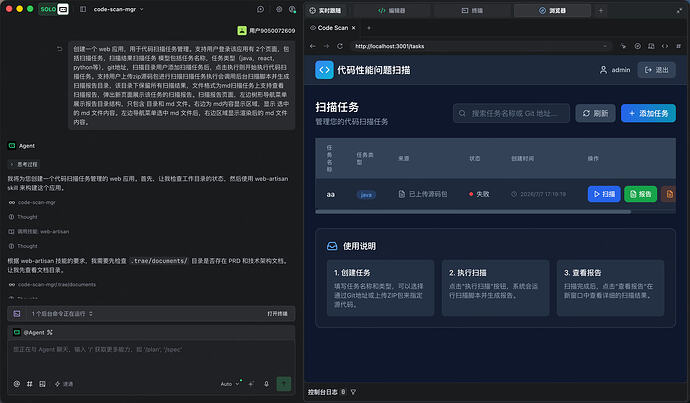
Task: Open the Auto model dropdown
Action: click(230, 384)
